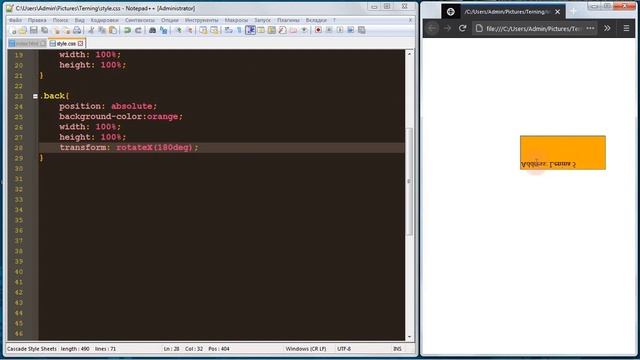Close the style.css tab
Viewport: 640px width, 360px height.
(81, 43)
